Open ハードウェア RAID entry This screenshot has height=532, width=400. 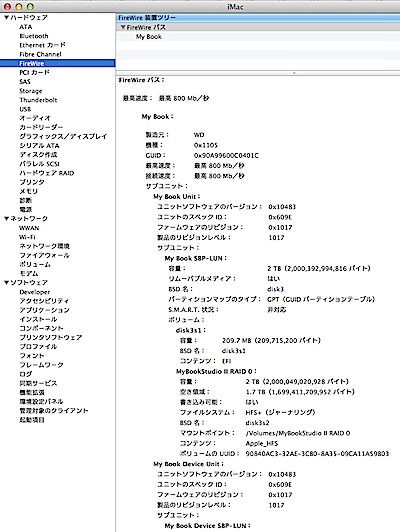46,173
